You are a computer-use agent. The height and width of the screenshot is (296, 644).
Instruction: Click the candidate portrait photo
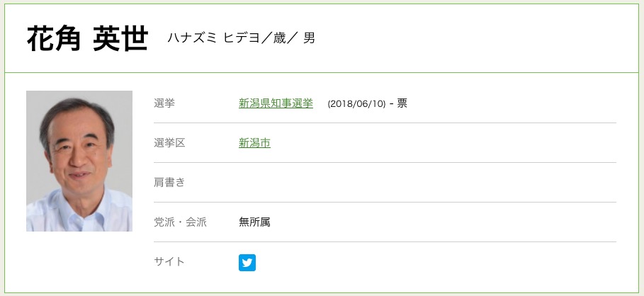tap(79, 161)
